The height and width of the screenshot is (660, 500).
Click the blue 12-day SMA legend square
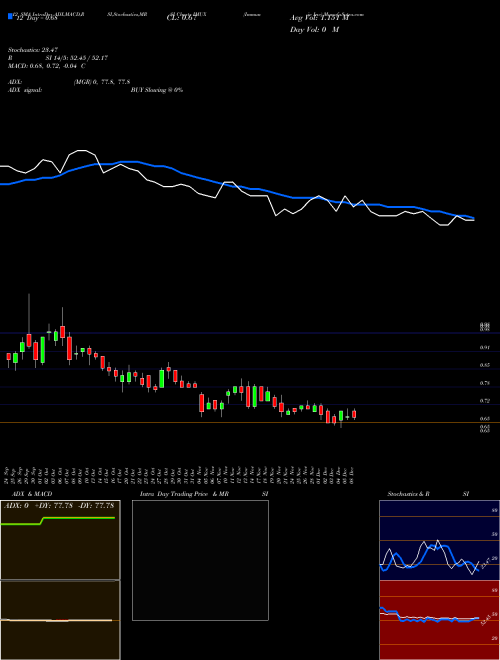(11, 16)
